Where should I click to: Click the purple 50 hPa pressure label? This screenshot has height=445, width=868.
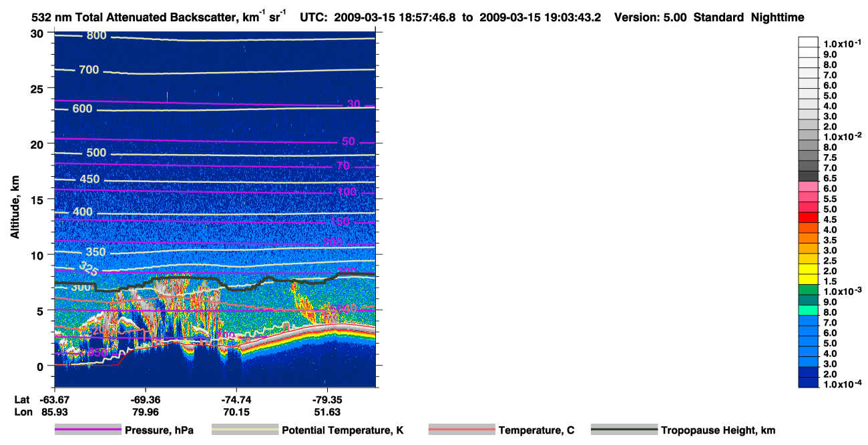(x=348, y=141)
